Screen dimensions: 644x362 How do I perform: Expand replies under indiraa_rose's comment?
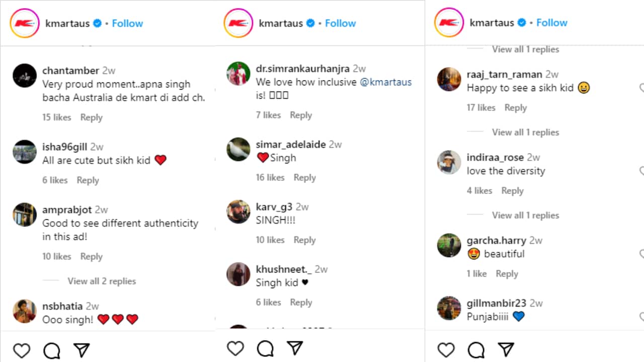point(525,215)
